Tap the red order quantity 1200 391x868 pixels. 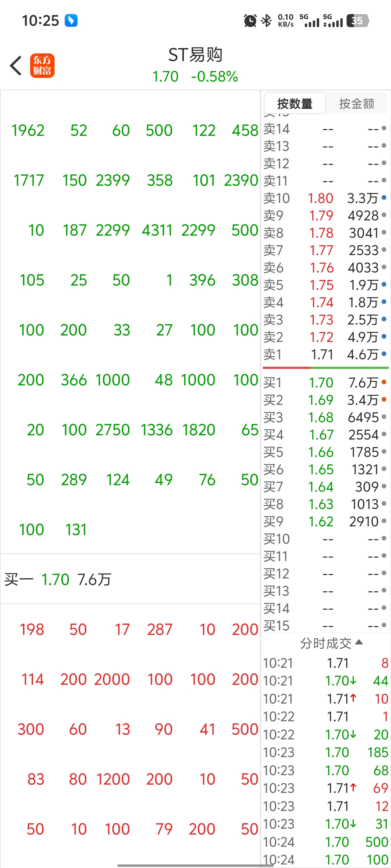[x=113, y=779]
